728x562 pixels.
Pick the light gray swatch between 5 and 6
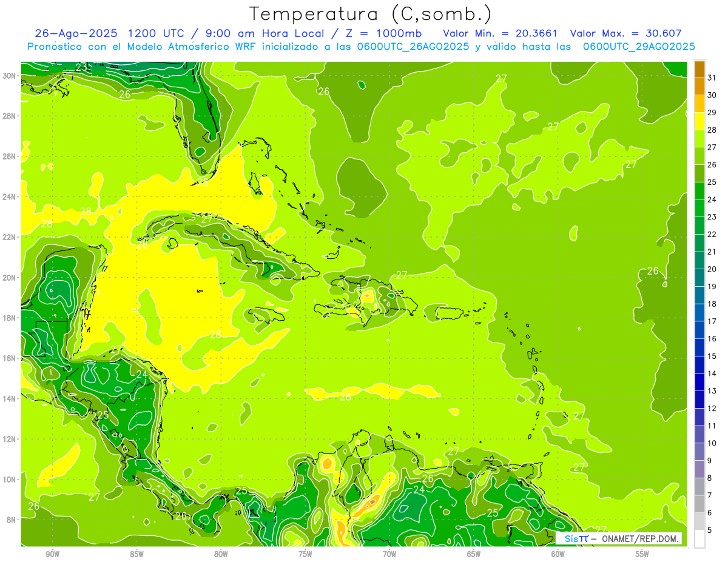699,521
